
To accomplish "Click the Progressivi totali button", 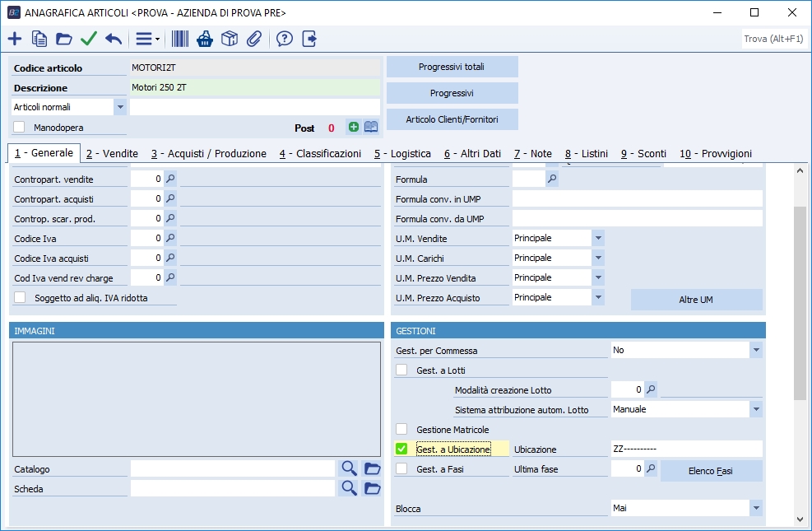I will tap(452, 67).
